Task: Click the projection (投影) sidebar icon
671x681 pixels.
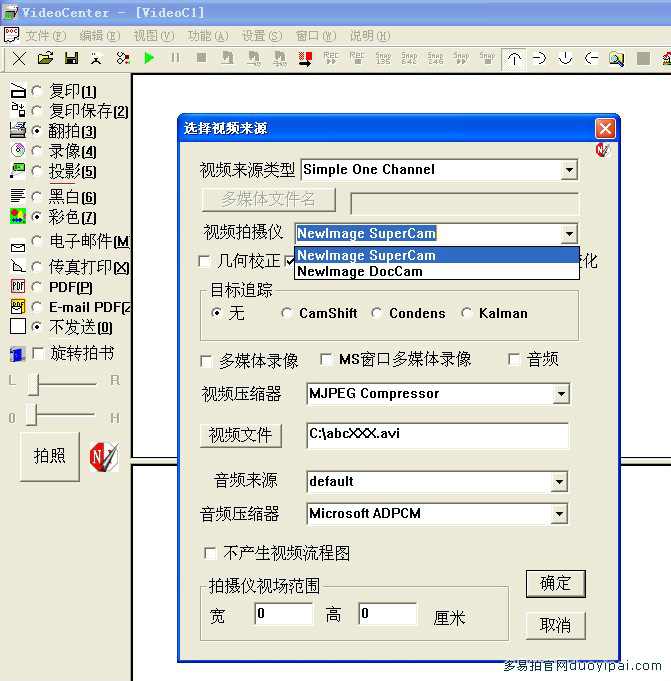Action: coord(18,171)
